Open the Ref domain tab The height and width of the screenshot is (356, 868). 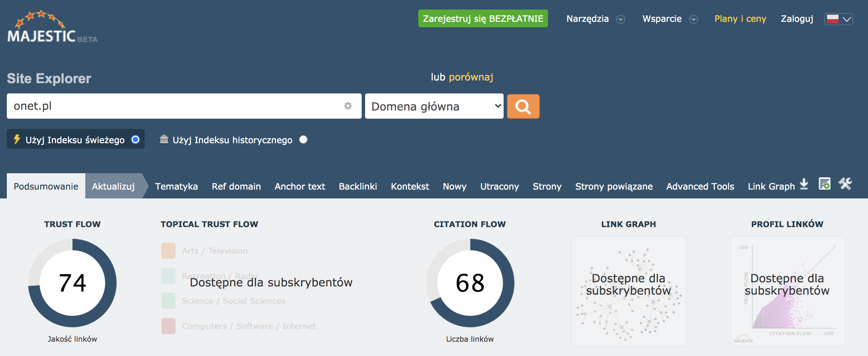coord(236,186)
